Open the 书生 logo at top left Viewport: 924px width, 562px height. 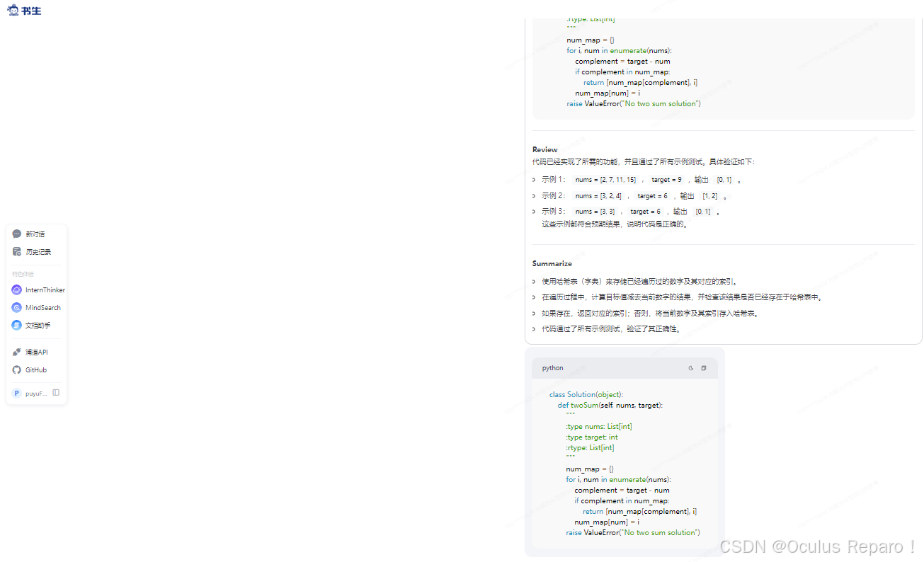point(24,10)
